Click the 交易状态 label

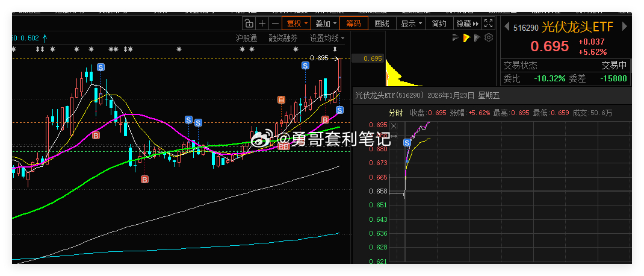pos(521,66)
